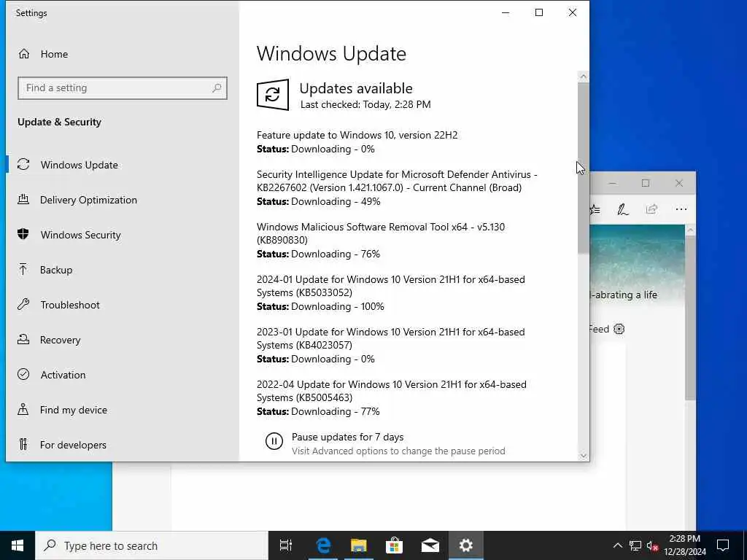Click the Status: Downloading - 76% line
747x560 pixels.
point(318,254)
